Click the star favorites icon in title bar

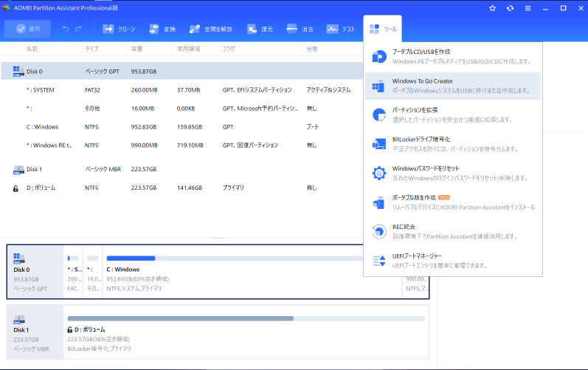click(x=493, y=8)
